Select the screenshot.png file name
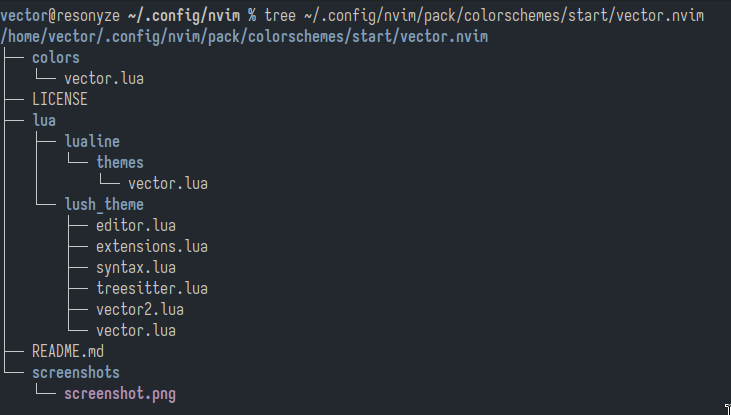 [x=120, y=394]
